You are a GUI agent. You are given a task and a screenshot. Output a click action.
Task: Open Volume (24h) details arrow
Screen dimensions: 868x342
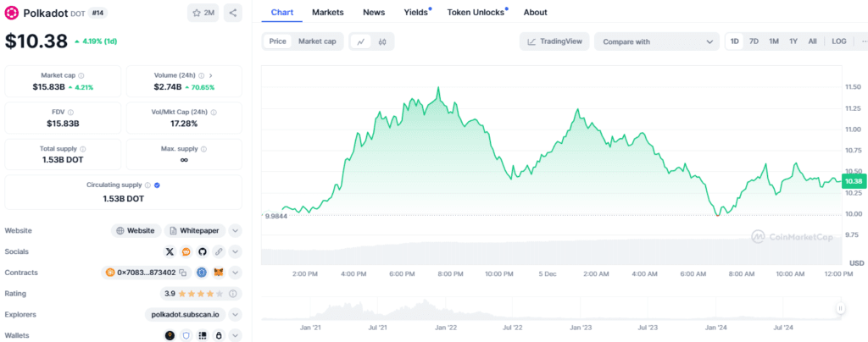211,75
